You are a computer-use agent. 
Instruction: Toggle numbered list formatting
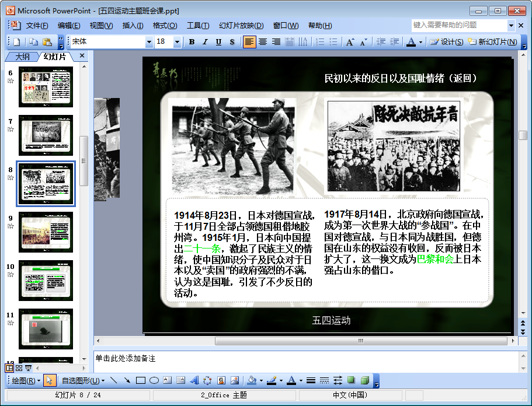click(320, 41)
